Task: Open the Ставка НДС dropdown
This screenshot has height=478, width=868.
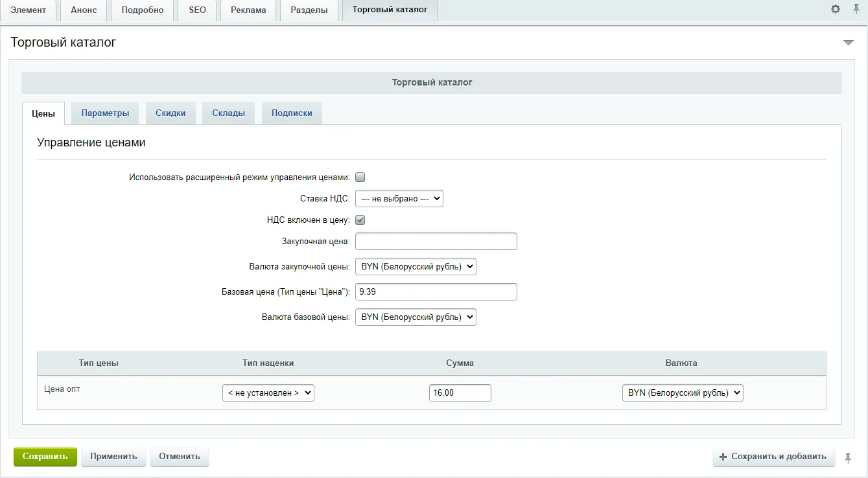Action: point(399,199)
